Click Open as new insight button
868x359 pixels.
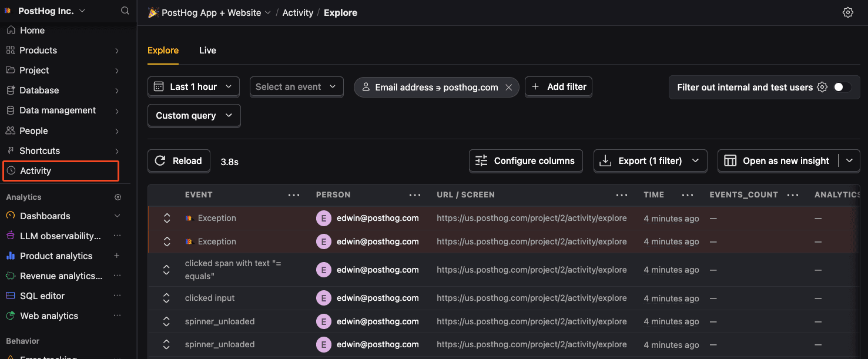779,161
